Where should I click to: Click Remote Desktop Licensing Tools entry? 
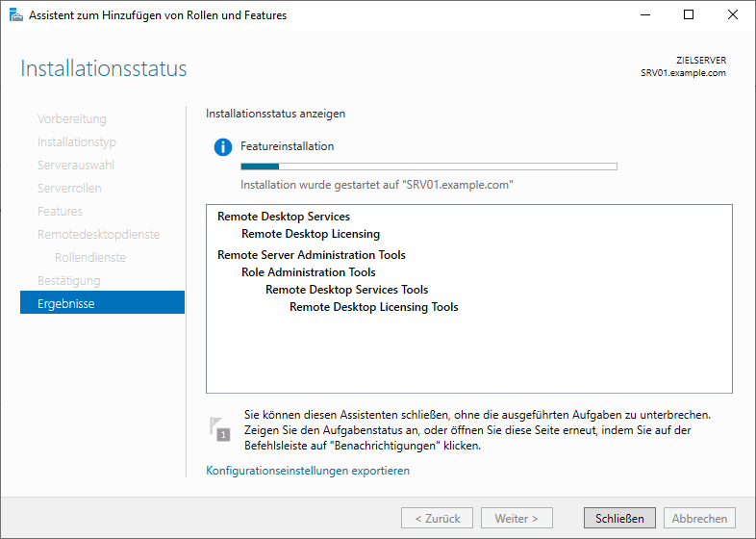(x=373, y=307)
